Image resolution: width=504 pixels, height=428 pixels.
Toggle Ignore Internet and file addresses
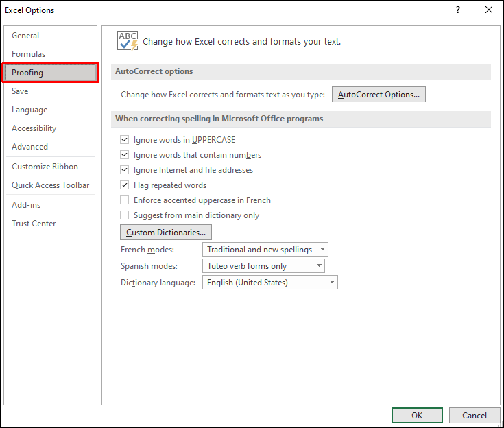pos(125,170)
